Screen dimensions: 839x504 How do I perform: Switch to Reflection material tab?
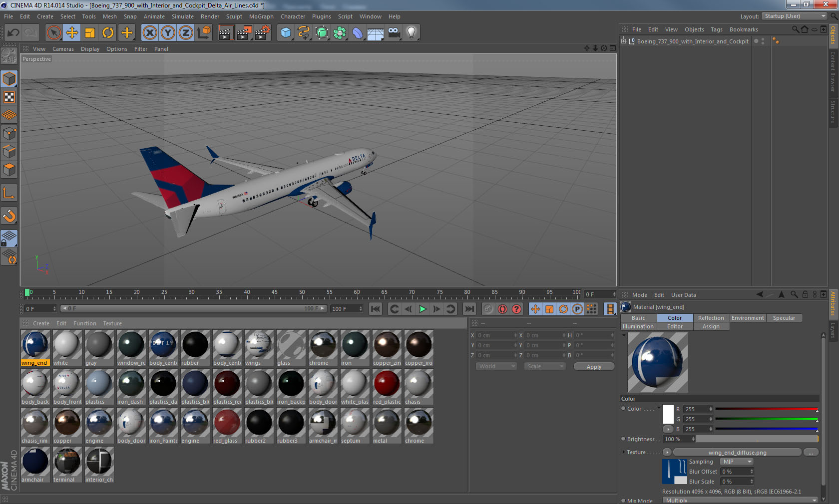point(711,318)
